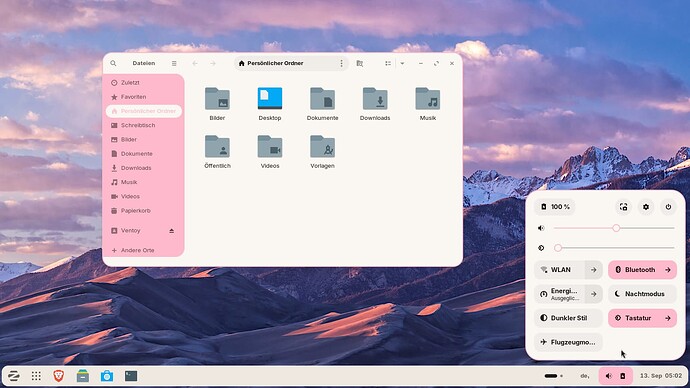Open Andere Orte in the sidebar
690x388 pixels.
pyautogui.click(x=143, y=250)
